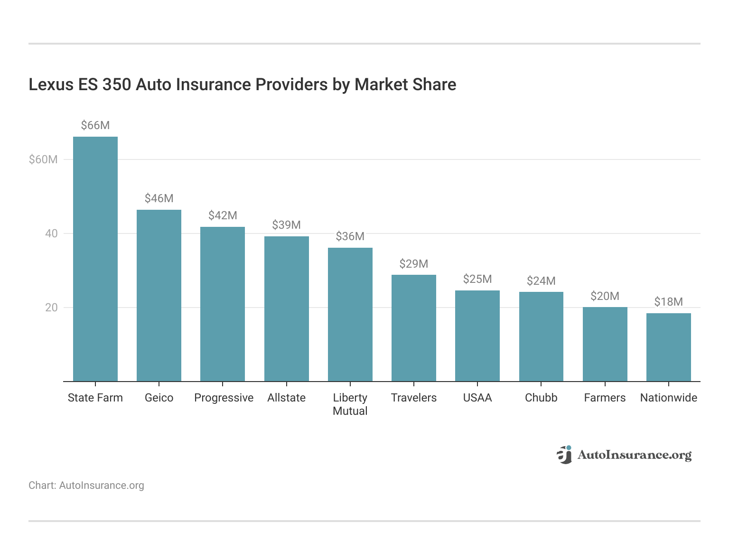Image resolution: width=729 pixels, height=560 pixels.
Task: Click the AutoInsurance.org logo wordmark
Action: [635, 455]
